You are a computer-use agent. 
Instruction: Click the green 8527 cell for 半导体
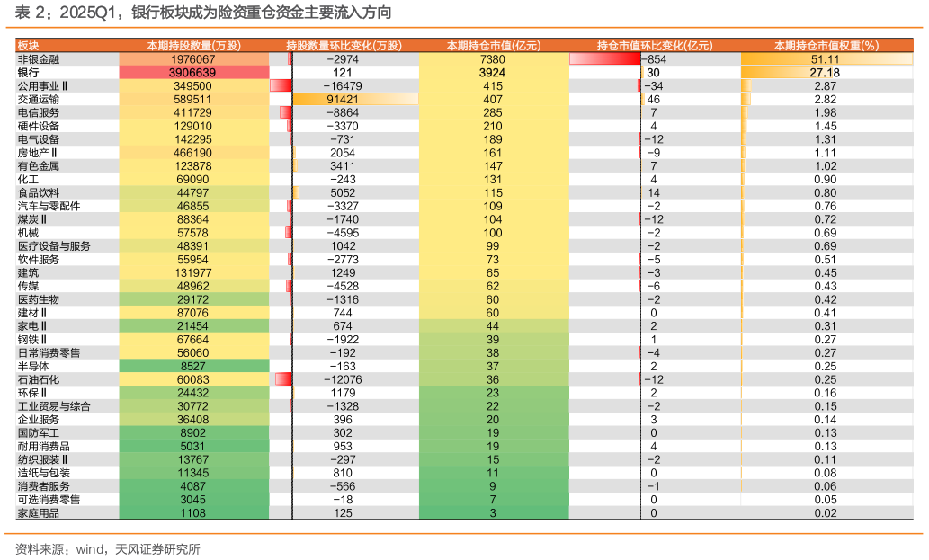[x=193, y=367]
